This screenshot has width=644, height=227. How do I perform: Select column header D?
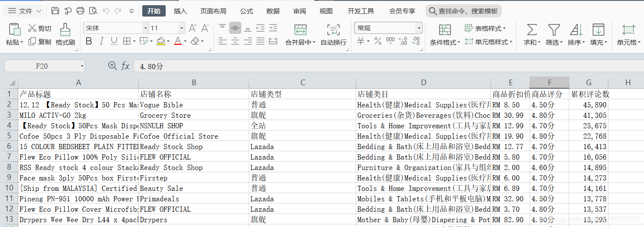[423, 83]
